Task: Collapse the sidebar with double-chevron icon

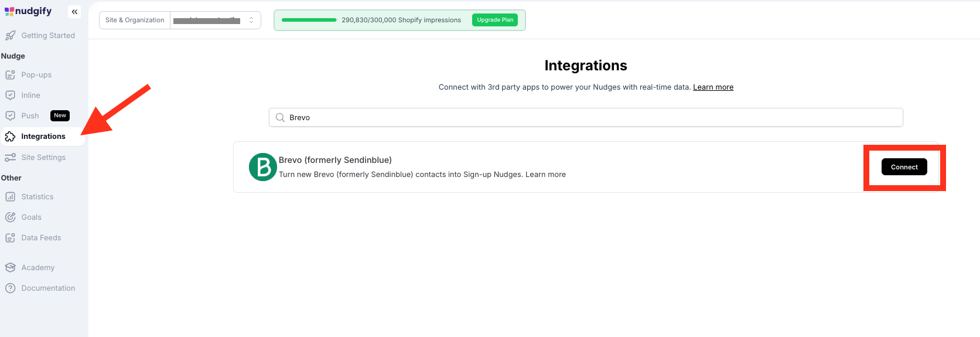Action: (74, 12)
